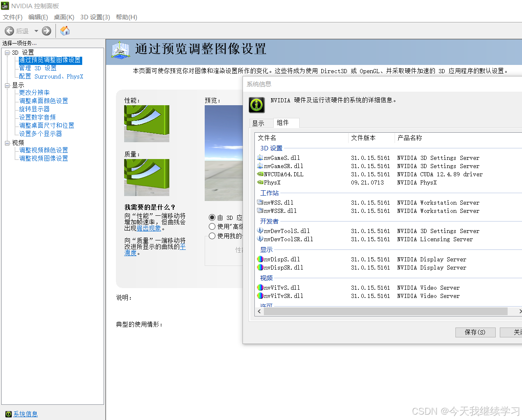Open 配置 Surround、PhysX in tree

[51, 76]
